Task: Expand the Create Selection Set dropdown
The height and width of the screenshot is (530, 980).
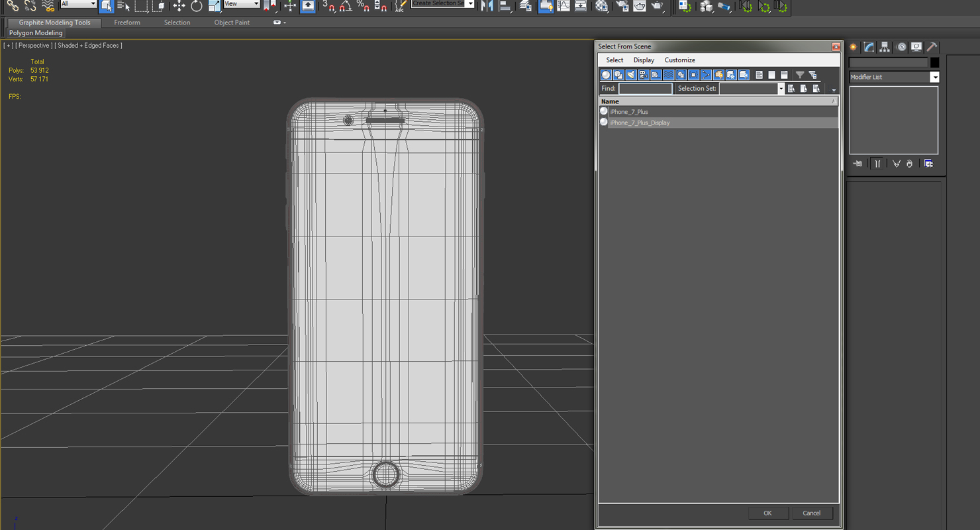Action: (469, 4)
